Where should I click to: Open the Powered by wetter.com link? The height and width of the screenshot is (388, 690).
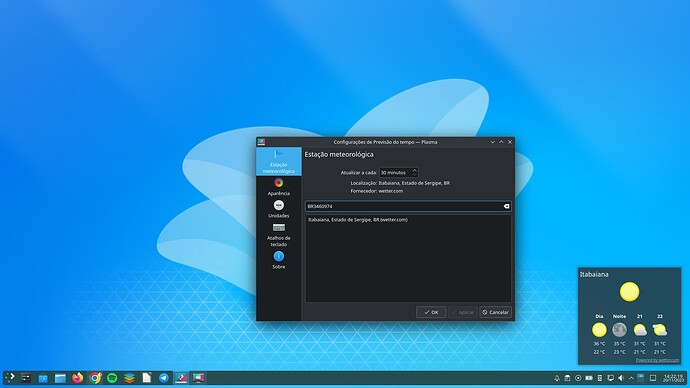click(657, 360)
